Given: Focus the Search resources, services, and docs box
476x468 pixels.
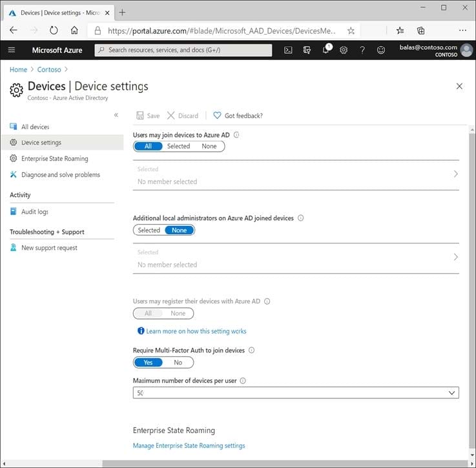Looking at the screenshot, I should pos(183,50).
